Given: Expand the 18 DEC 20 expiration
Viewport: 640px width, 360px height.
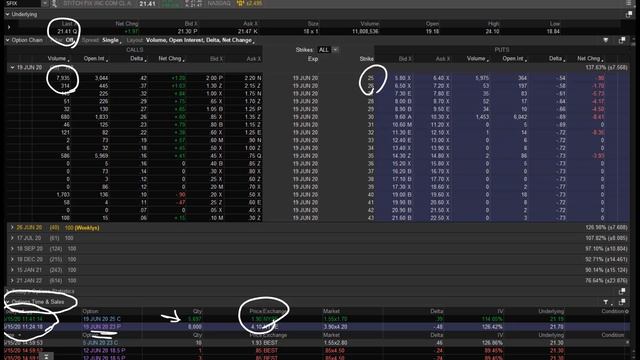Looking at the screenshot, I should (x=12, y=259).
